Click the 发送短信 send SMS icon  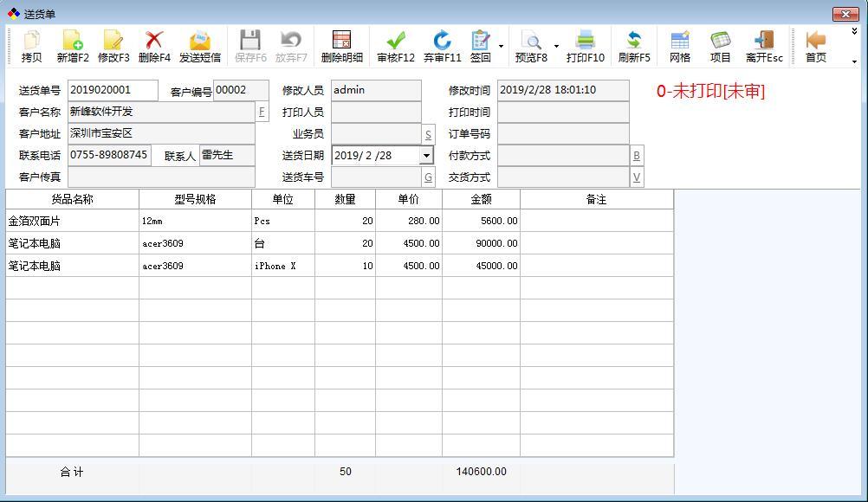tap(200, 47)
